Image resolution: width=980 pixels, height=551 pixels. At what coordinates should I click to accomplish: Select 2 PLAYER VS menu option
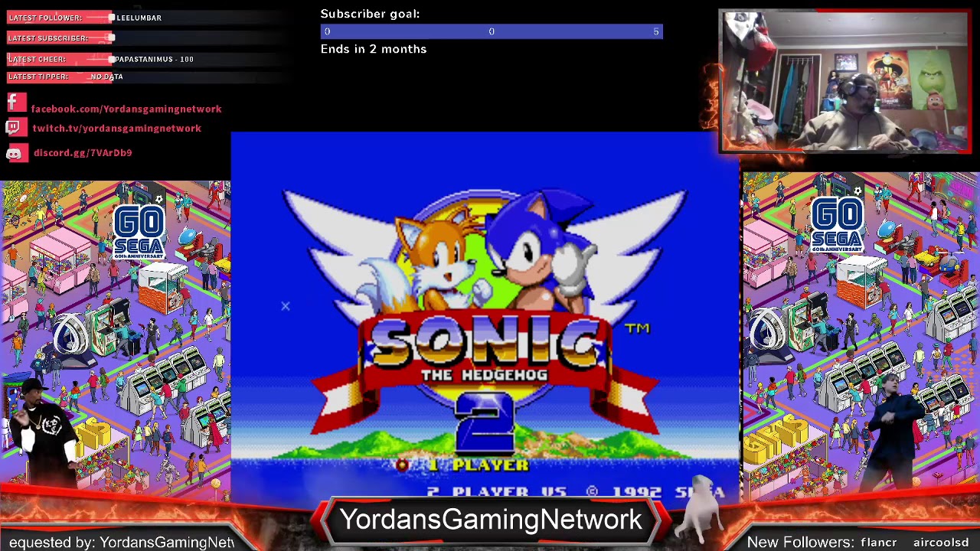497,492
